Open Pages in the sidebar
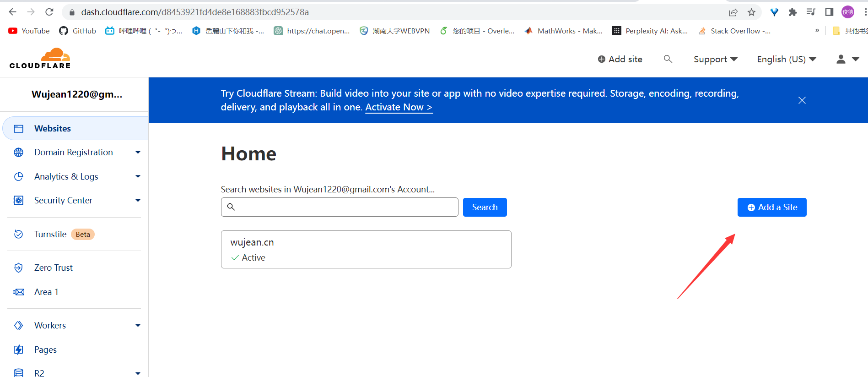This screenshot has width=868, height=377. 45,350
